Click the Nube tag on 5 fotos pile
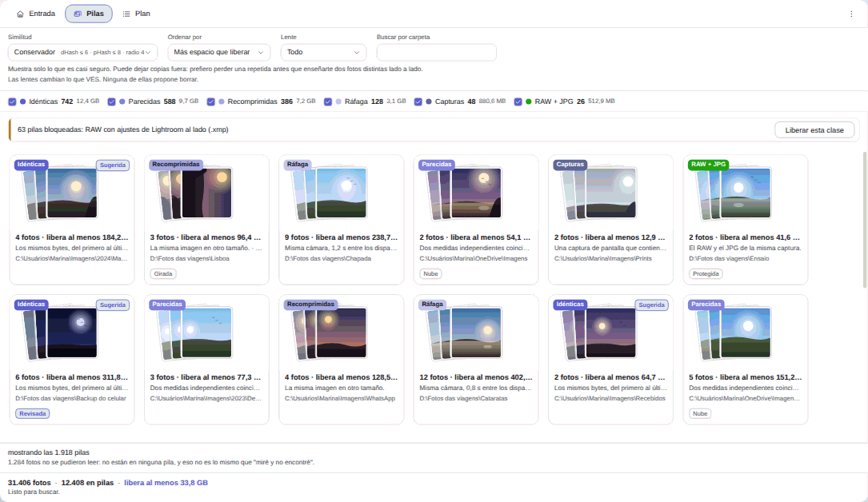 tap(700, 413)
